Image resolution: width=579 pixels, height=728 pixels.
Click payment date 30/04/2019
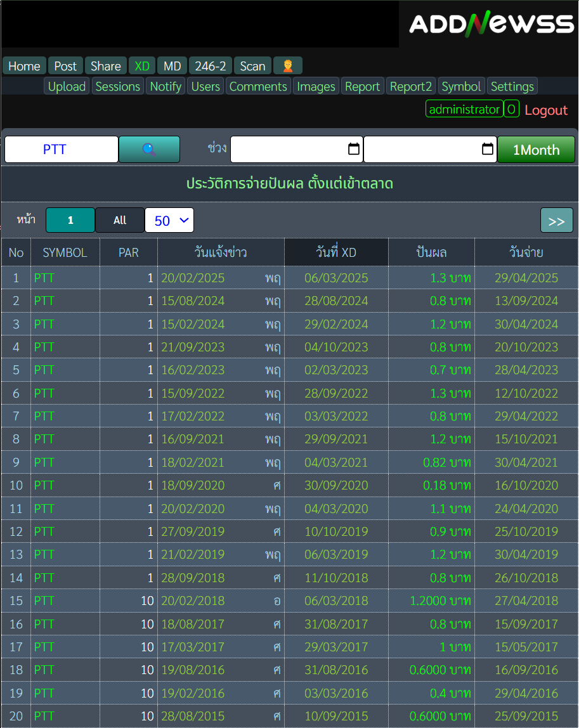[526, 554]
